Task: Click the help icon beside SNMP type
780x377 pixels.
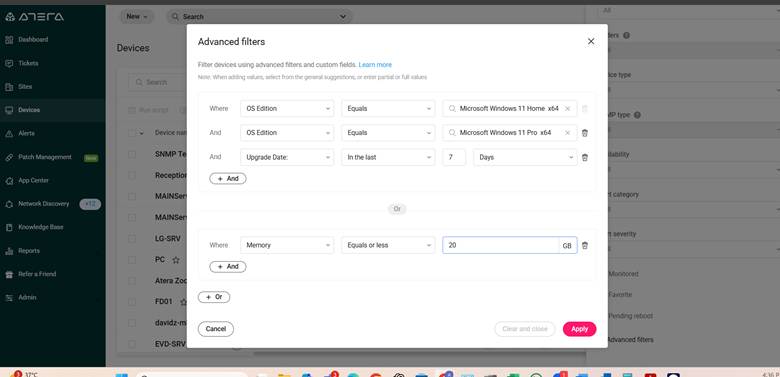Action: pyautogui.click(x=637, y=115)
